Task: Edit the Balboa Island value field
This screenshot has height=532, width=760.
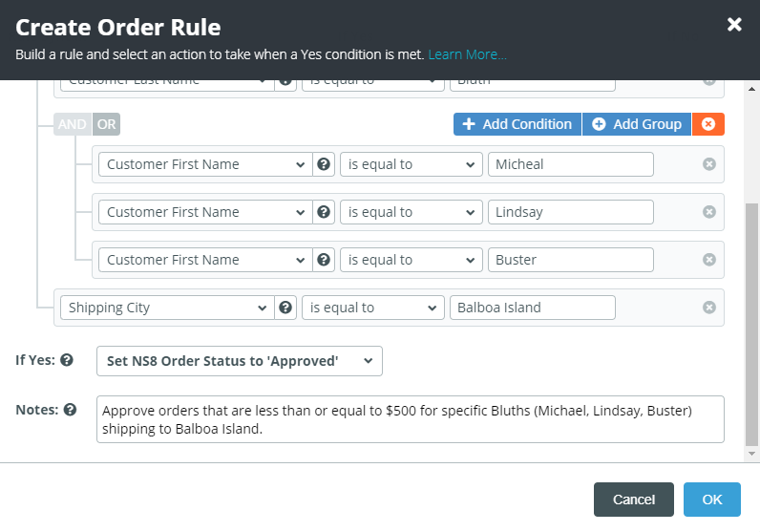Action: pos(532,308)
